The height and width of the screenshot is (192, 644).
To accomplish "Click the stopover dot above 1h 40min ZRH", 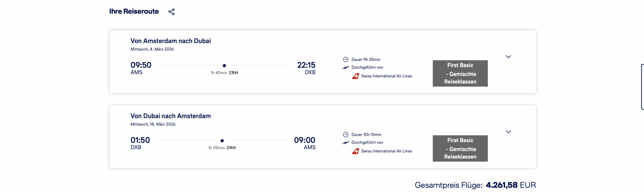I will [224, 66].
